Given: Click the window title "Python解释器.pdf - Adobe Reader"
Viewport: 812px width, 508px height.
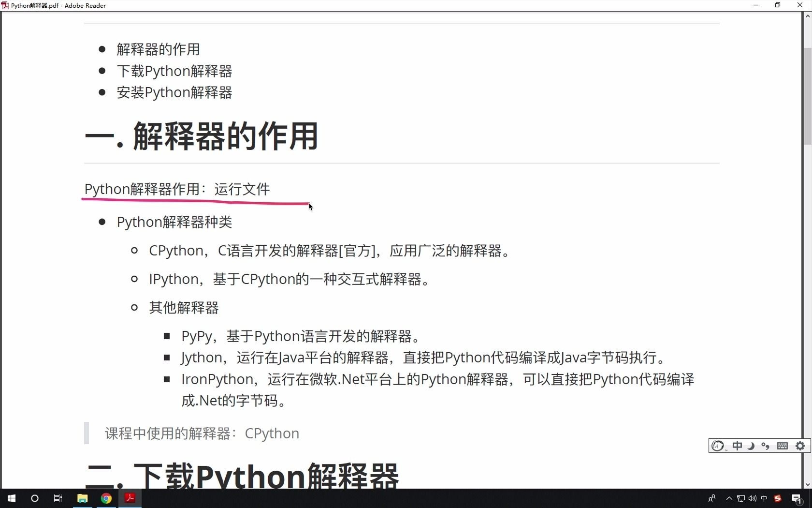Looking at the screenshot, I should coord(58,5).
